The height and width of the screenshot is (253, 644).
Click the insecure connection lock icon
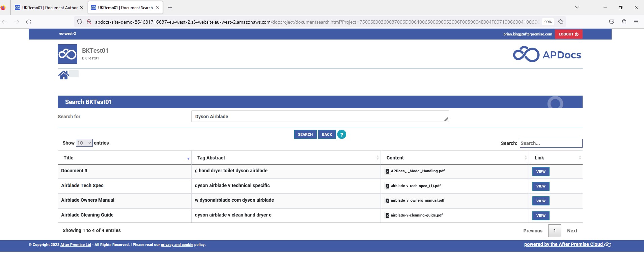[x=89, y=22]
